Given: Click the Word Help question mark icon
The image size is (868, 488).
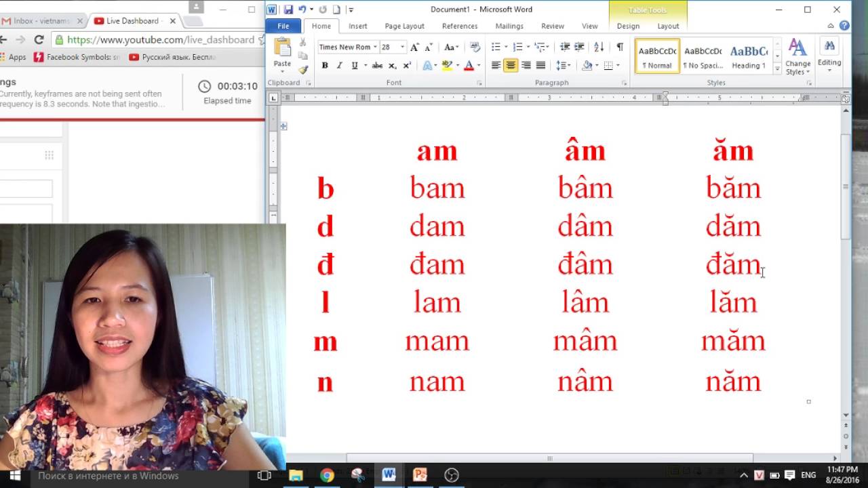Looking at the screenshot, I should point(844,26).
